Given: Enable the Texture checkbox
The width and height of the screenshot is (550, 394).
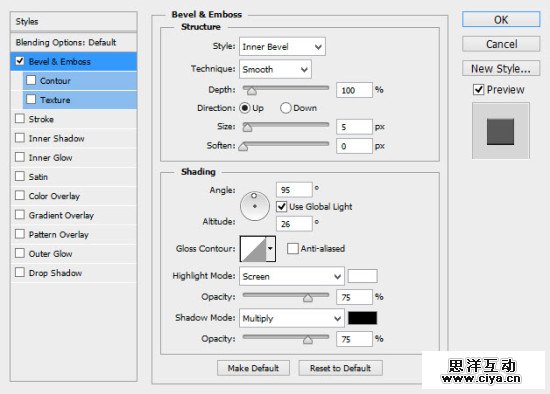Looking at the screenshot, I should tap(31, 99).
